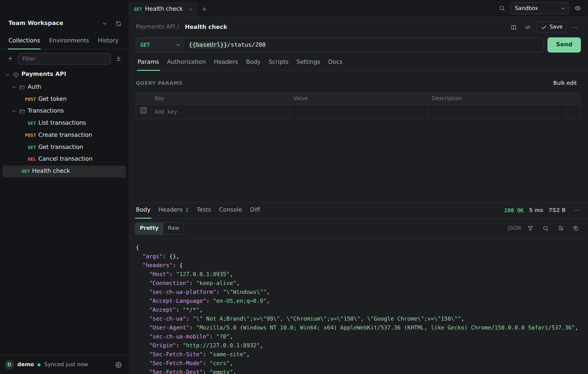Screen dimensions: 588x374
Task: Collapse the Transactions folder
Action: 14,111
